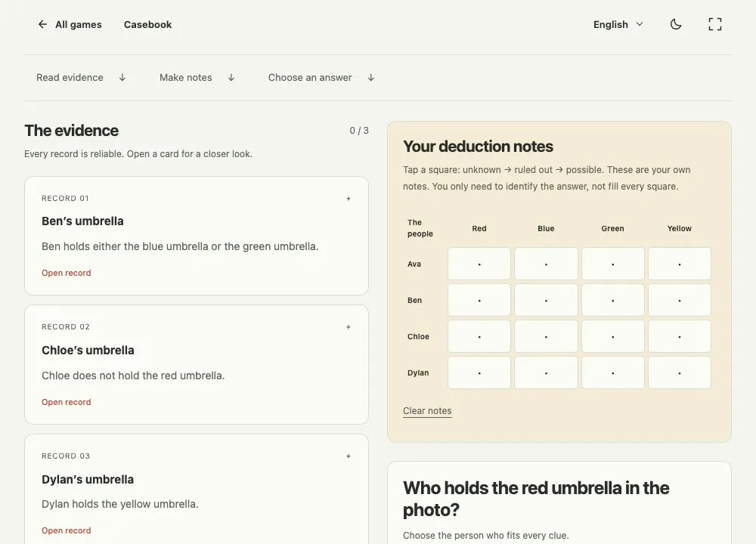Click the RECORD 03 label
Screen dimensions: 756x544
pyautogui.click(x=66, y=456)
